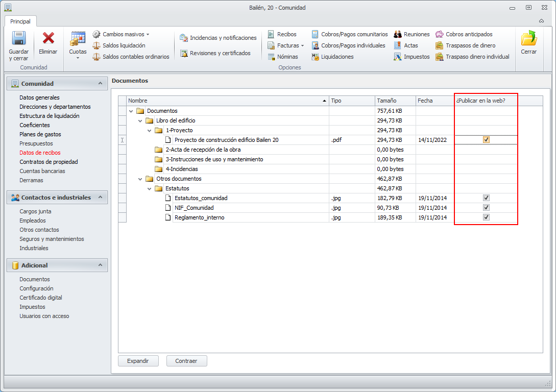Image resolution: width=556 pixels, height=392 pixels.
Task: Click the Contraer button
Action: point(186,361)
